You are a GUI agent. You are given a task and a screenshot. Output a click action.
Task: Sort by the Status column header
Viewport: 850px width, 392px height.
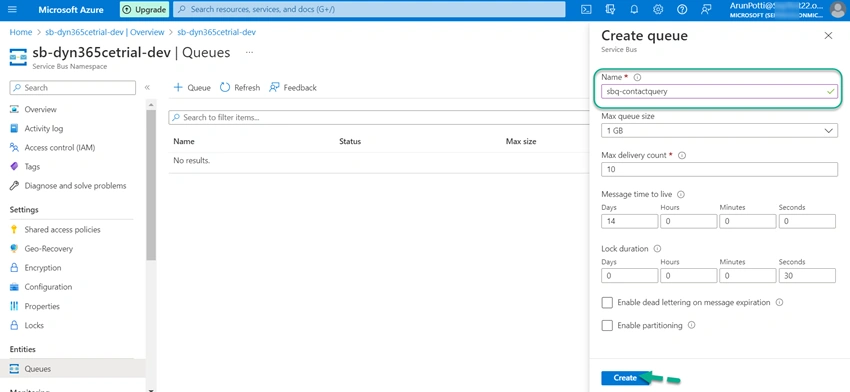[x=350, y=141]
